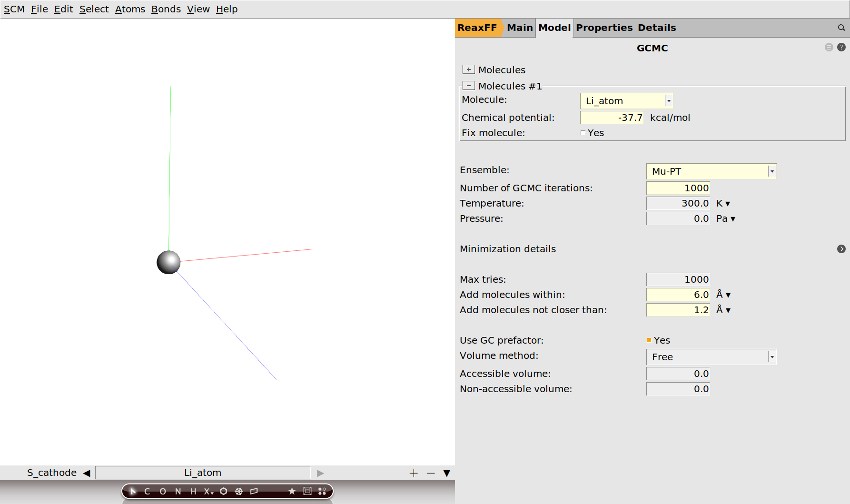Activate the pre-optimizer snowflake tool
The height and width of the screenshot is (504, 850).
(238, 491)
